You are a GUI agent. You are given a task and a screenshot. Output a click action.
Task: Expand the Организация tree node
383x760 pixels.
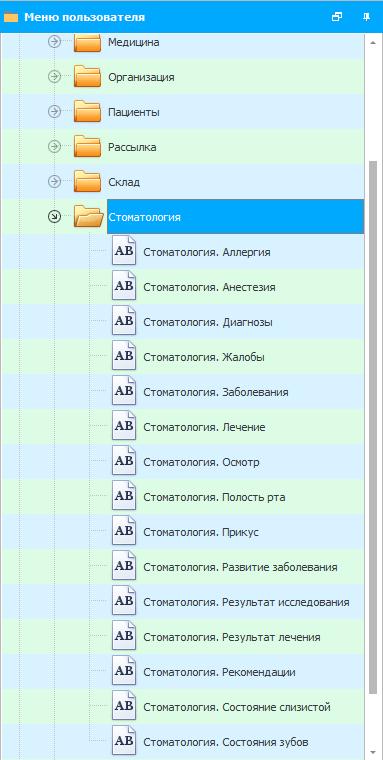(54, 76)
